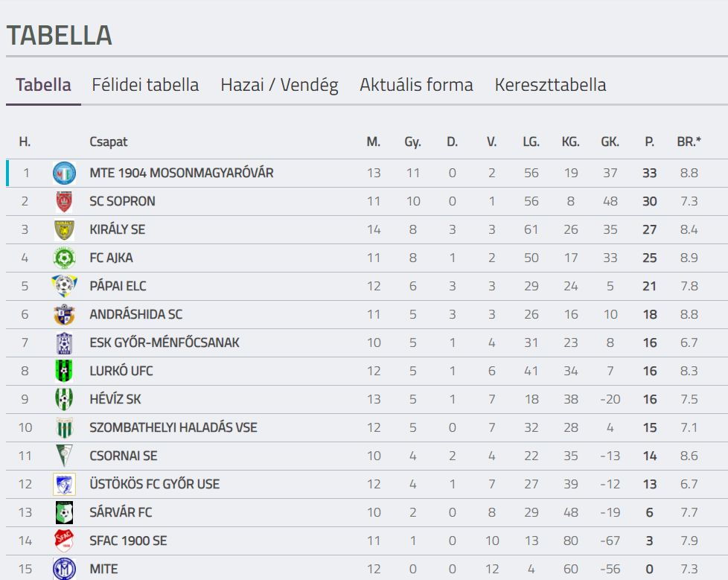Viewport: 728px width, 580px height.
Task: Click the ESK Győr-Ménfőcsanak team name
Action: click(x=165, y=342)
